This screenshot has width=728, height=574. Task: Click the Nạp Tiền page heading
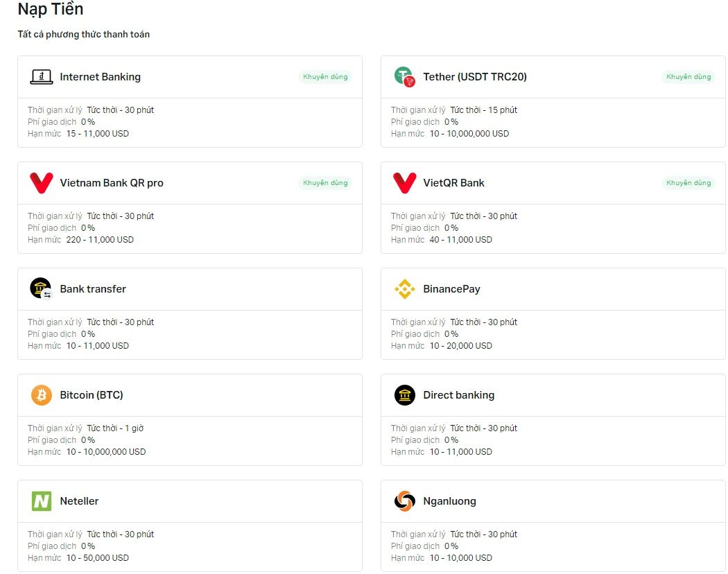51,9
